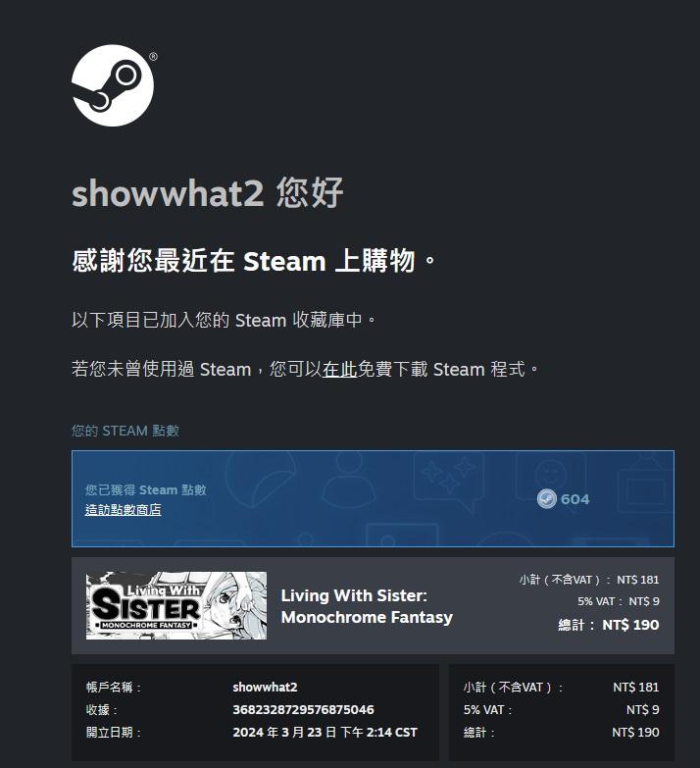Click the 以下項目已加入您的 Steam 收藏庫中 text

point(224,320)
